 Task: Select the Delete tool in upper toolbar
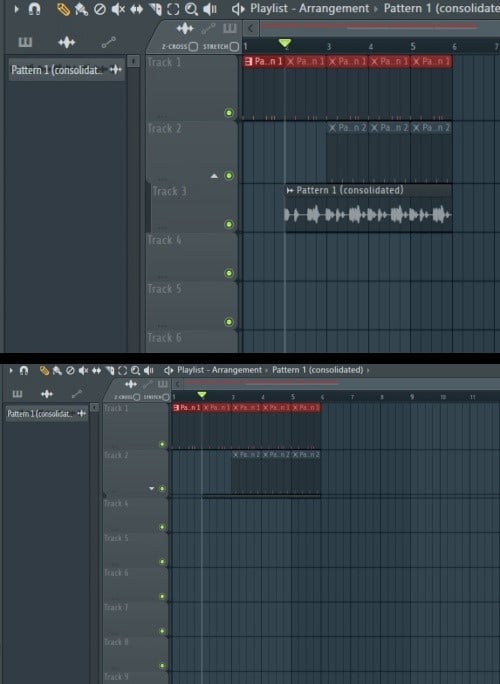[100, 9]
